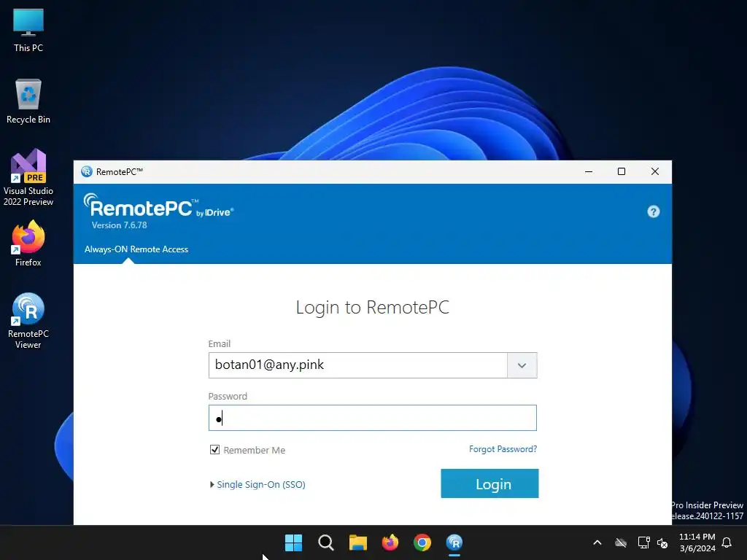This screenshot has height=560, width=747.
Task: Open the muted volume tray icon
Action: click(662, 542)
